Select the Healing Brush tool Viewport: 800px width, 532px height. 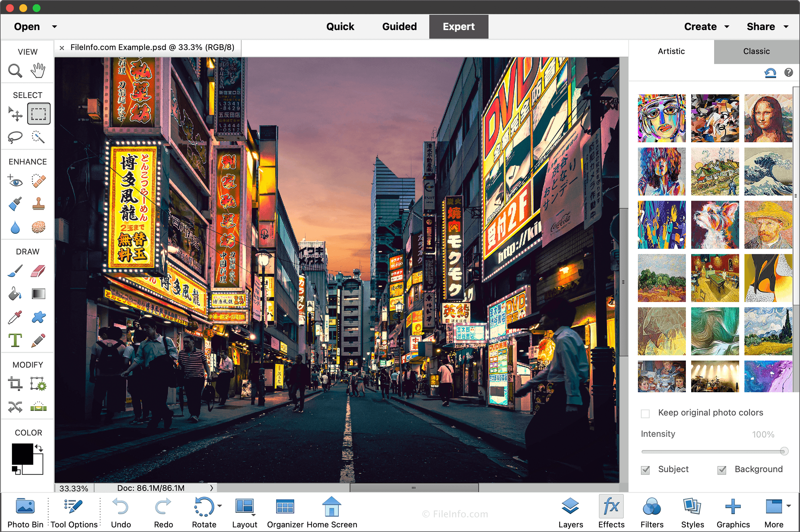click(37, 181)
